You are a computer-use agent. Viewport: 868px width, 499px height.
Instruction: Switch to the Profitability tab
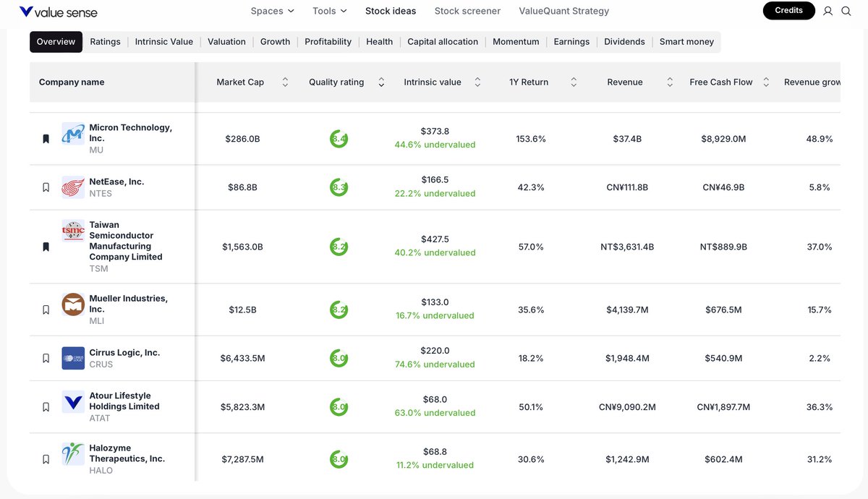[328, 42]
